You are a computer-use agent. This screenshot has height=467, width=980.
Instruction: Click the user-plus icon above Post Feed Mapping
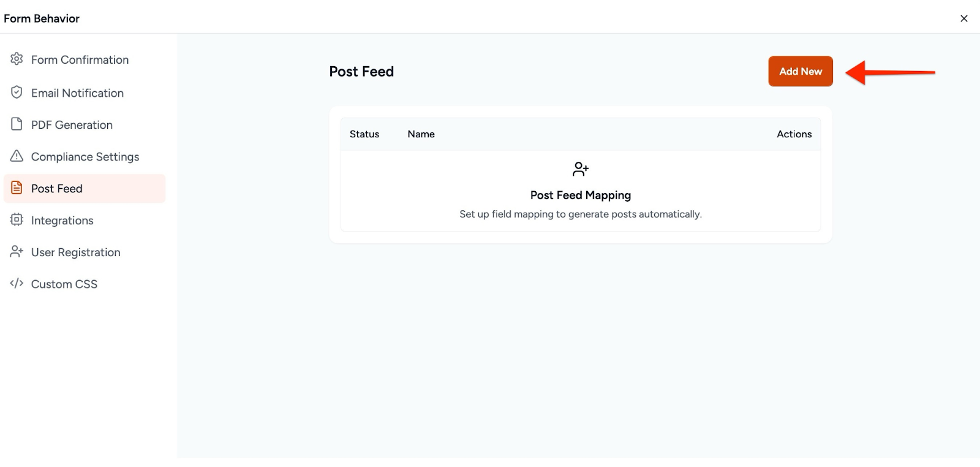click(580, 169)
